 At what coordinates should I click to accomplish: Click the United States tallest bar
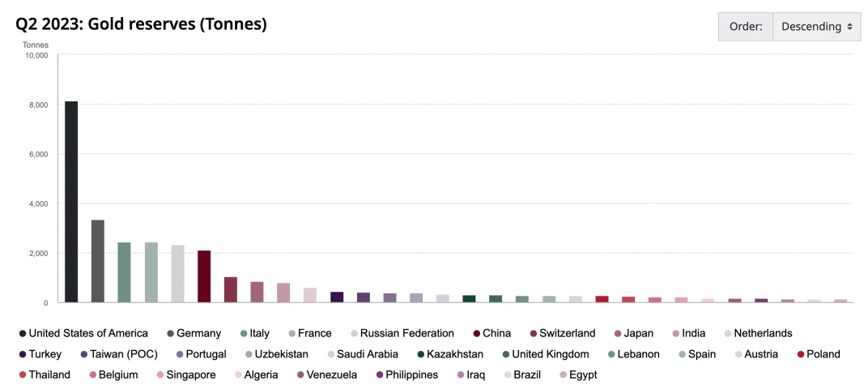71,202
